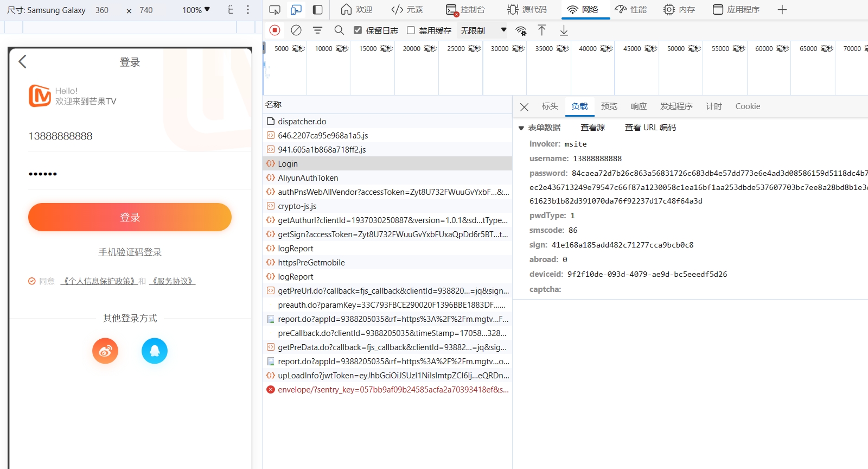This screenshot has width=868, height=469.
Task: Open the service agreement link
Action: click(x=172, y=281)
